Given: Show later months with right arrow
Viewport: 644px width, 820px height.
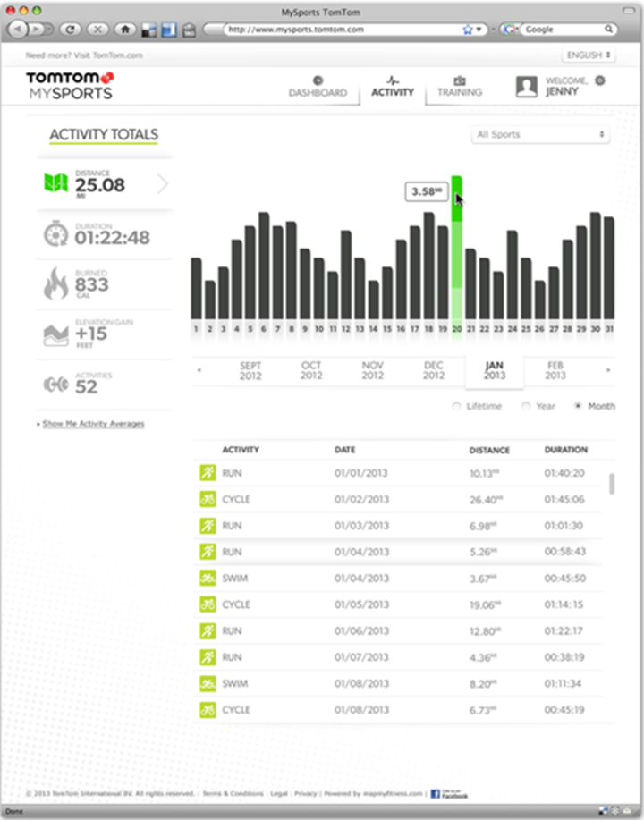Looking at the screenshot, I should pos(608,370).
